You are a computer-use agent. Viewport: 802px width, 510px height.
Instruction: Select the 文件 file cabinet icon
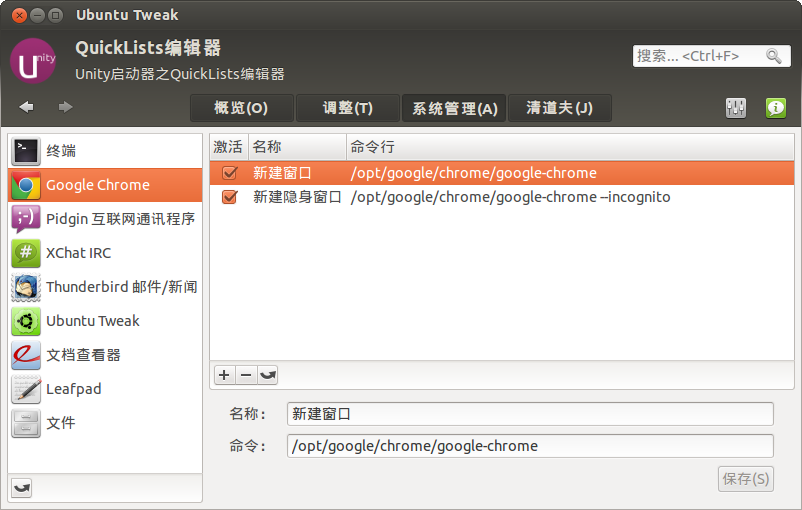point(26,423)
